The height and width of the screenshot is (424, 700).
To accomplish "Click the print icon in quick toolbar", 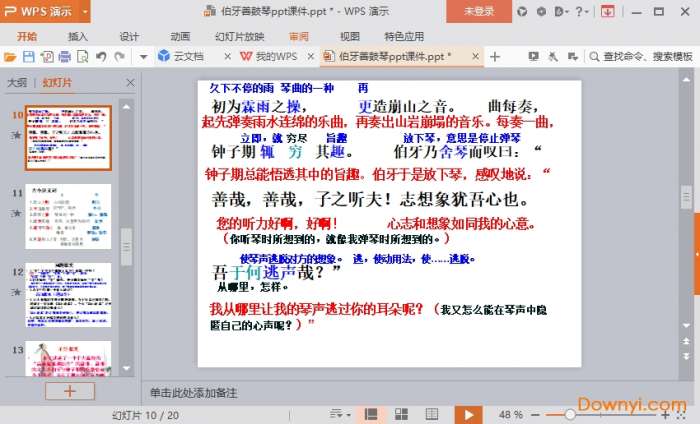I will [x=64, y=57].
